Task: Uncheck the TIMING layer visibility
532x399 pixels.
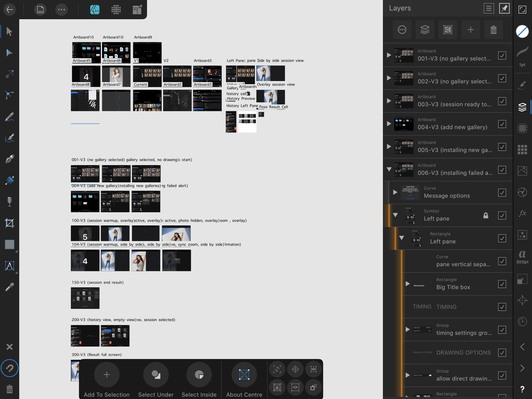Action: tap(502, 307)
